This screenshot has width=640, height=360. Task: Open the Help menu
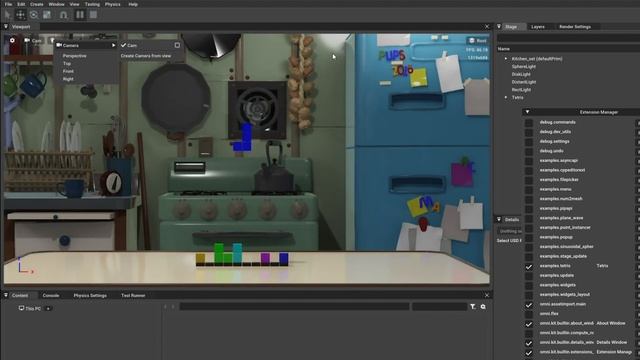click(x=133, y=4)
